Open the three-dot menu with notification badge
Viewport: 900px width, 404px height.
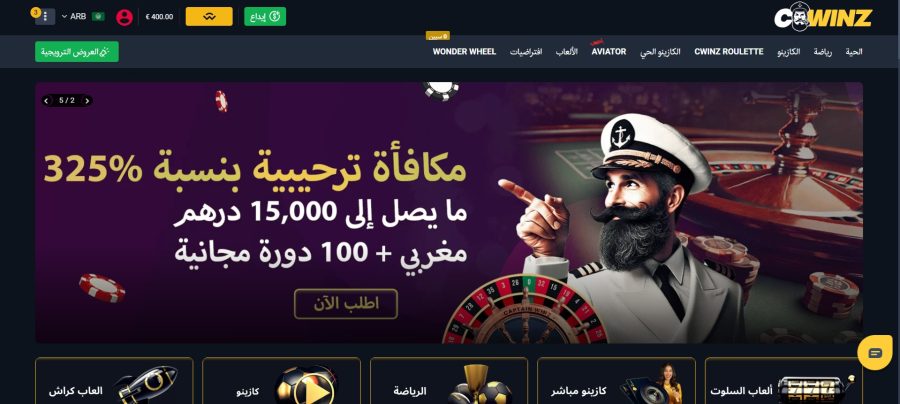45,16
